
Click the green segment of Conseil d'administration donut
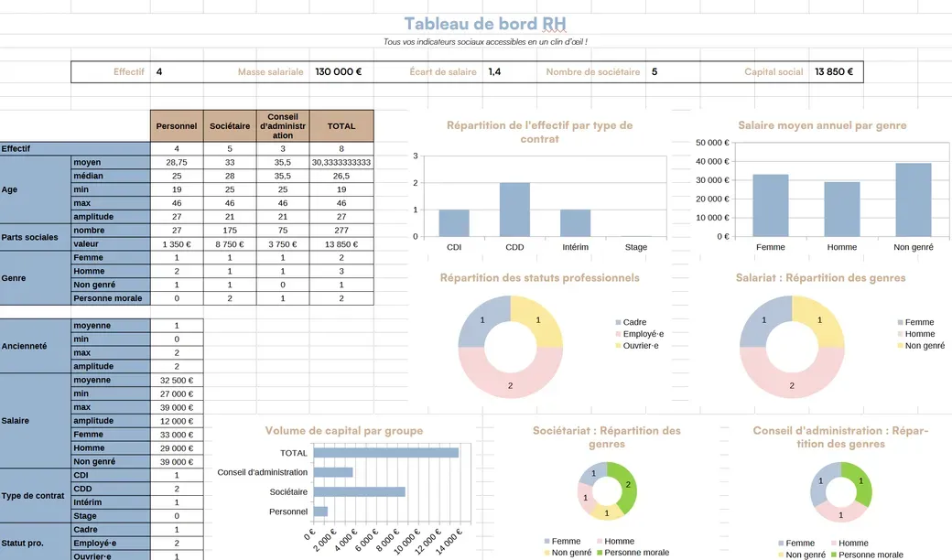[861, 481]
